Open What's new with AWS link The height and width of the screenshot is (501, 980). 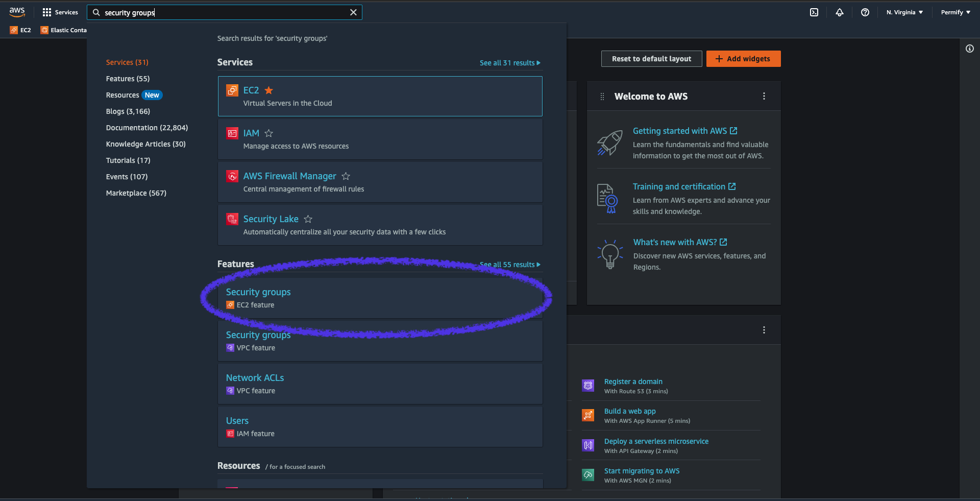click(x=680, y=243)
